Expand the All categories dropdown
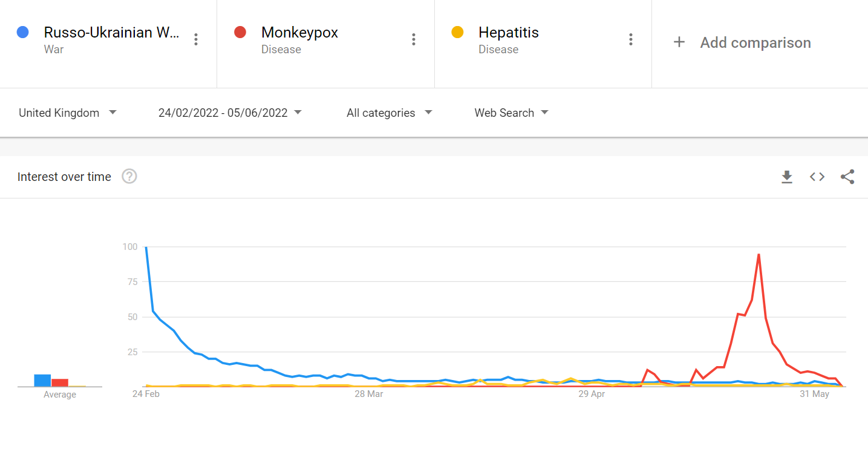 (390, 113)
